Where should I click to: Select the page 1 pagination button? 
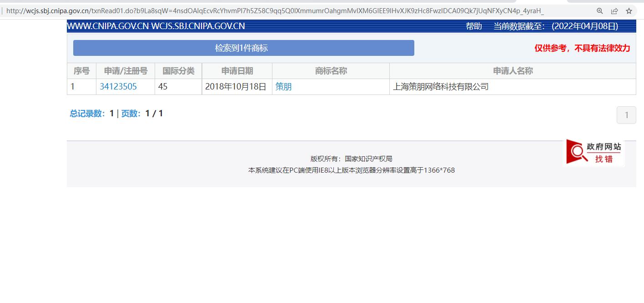pos(626,114)
